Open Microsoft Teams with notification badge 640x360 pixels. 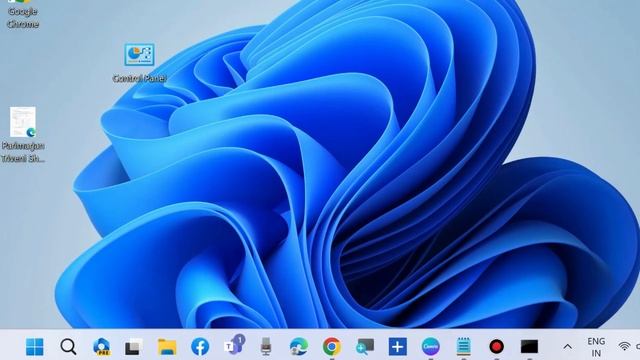pyautogui.click(x=234, y=345)
